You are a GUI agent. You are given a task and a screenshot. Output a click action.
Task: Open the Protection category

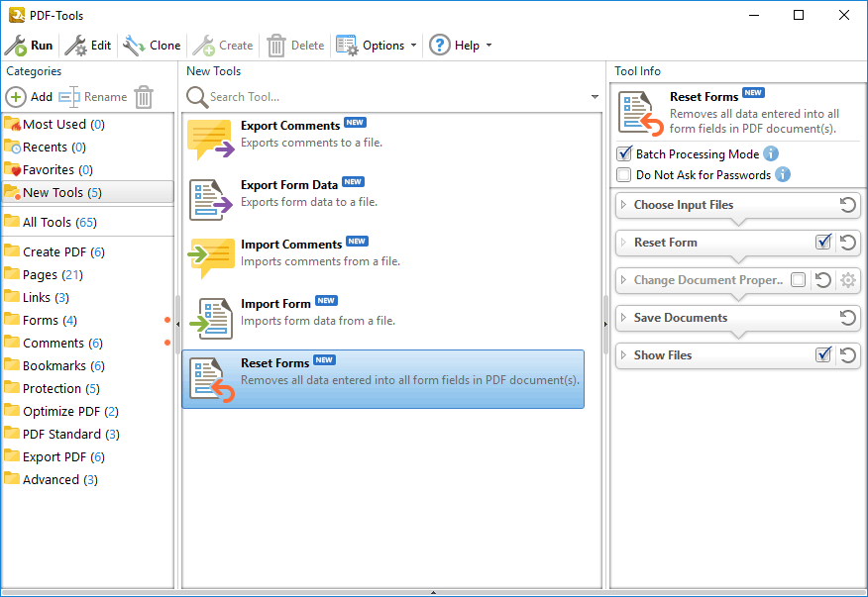(87, 388)
